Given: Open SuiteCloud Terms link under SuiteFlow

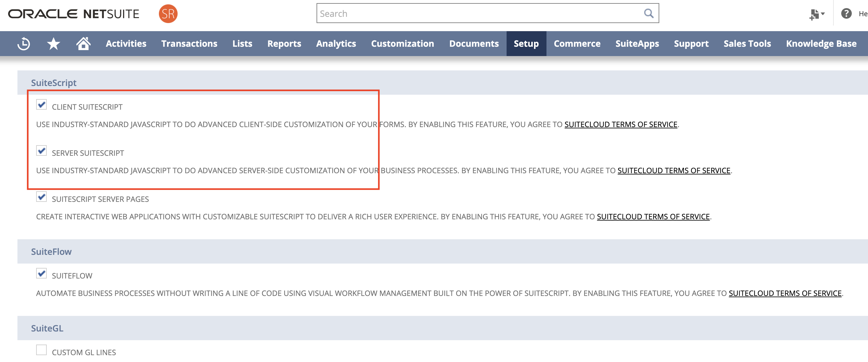Looking at the screenshot, I should tap(785, 293).
